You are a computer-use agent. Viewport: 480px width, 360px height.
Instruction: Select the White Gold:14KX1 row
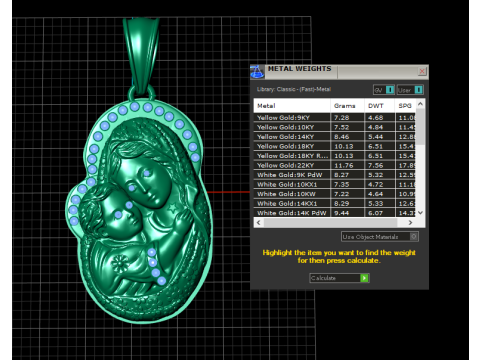(x=335, y=203)
